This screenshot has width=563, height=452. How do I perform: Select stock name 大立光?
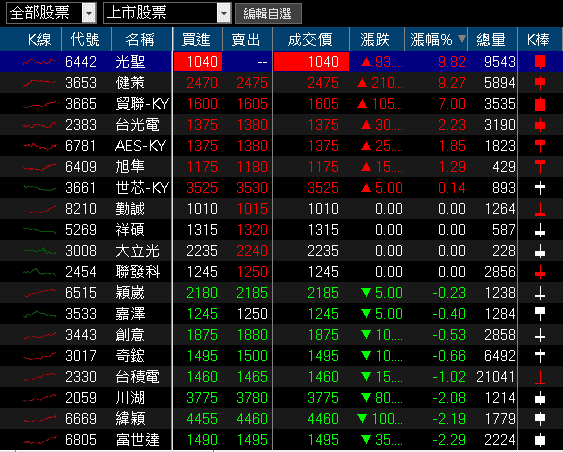coord(137,251)
